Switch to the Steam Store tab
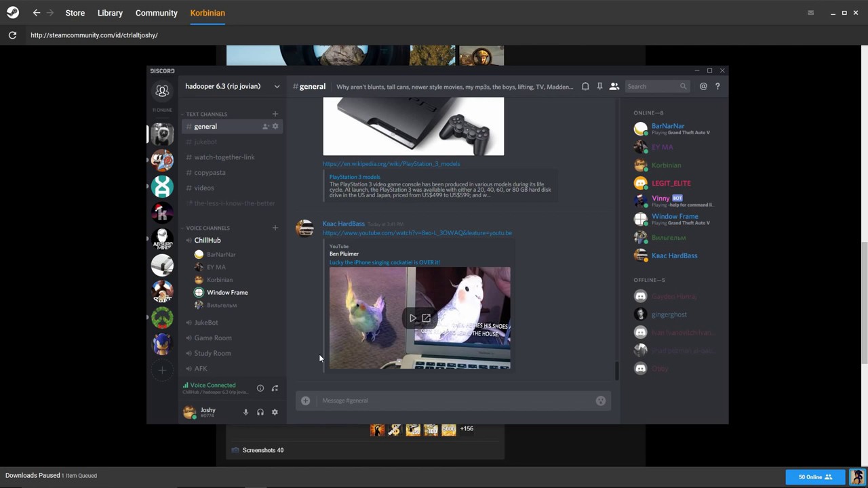This screenshot has width=868, height=488. [x=75, y=13]
